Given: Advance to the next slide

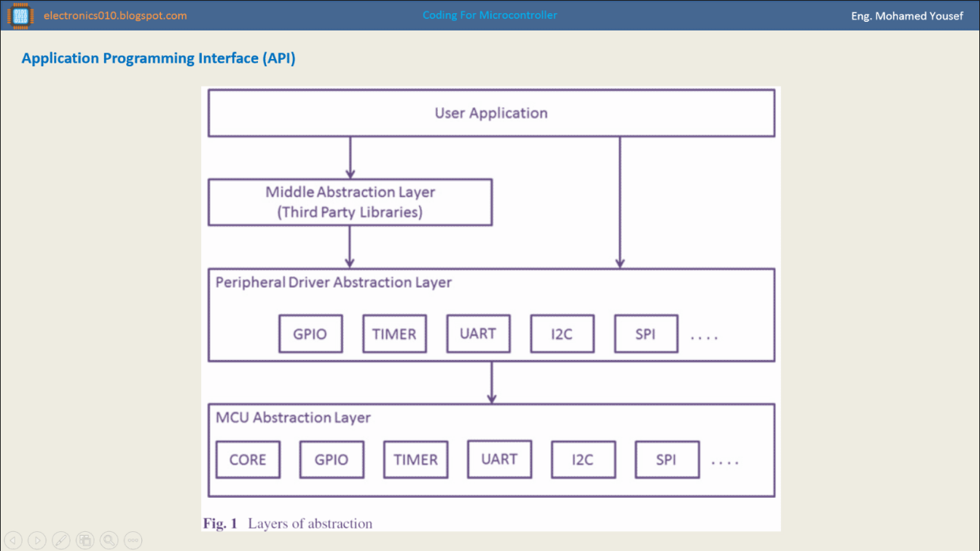Looking at the screenshot, I should point(37,540).
